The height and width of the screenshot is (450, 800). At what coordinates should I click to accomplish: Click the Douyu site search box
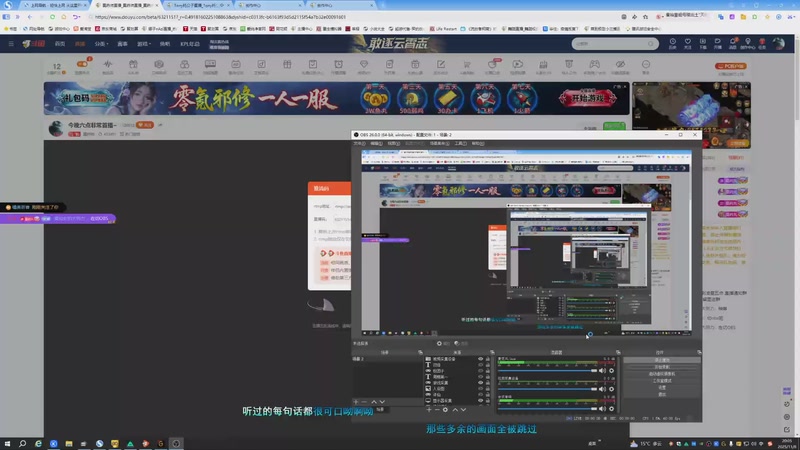coord(615,44)
